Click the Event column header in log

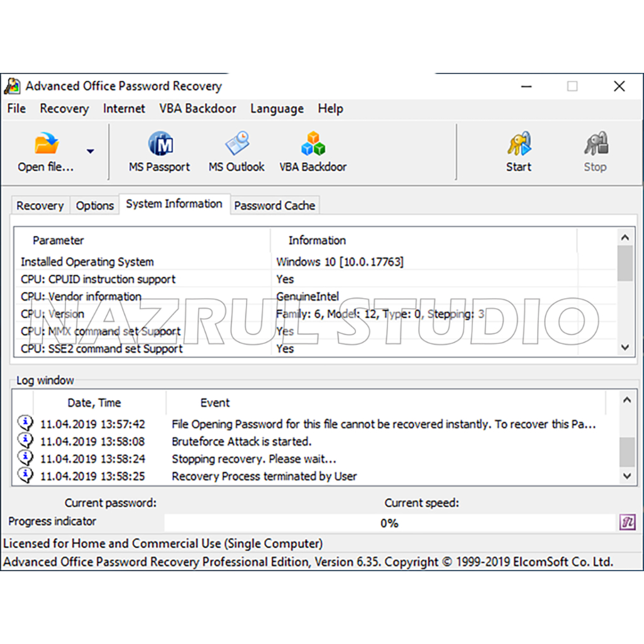215,403
